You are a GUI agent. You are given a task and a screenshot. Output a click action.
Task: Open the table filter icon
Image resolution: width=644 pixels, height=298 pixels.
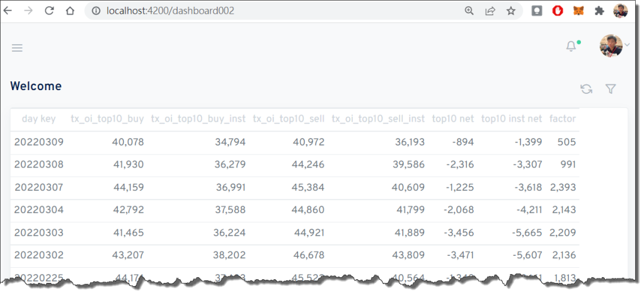(x=610, y=89)
